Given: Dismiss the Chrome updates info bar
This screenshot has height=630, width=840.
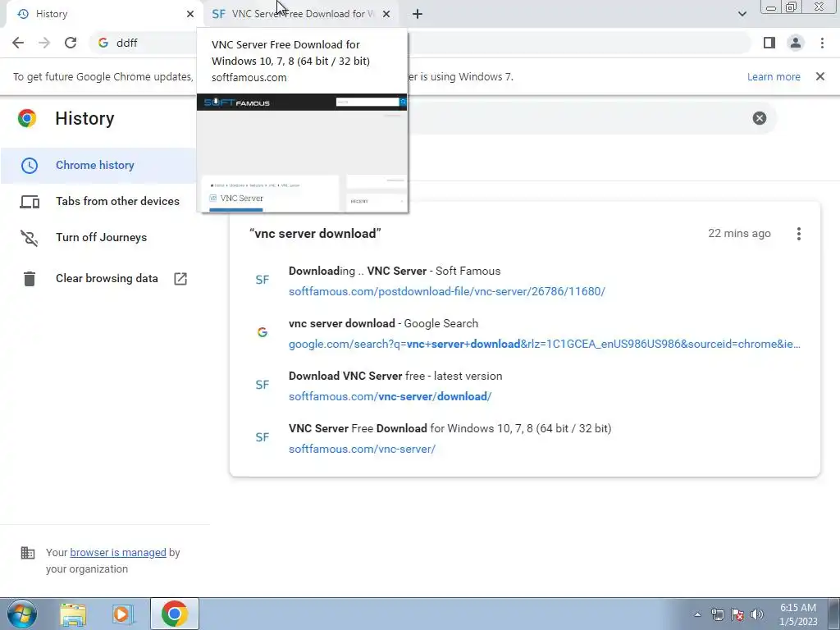Looking at the screenshot, I should 819,76.
